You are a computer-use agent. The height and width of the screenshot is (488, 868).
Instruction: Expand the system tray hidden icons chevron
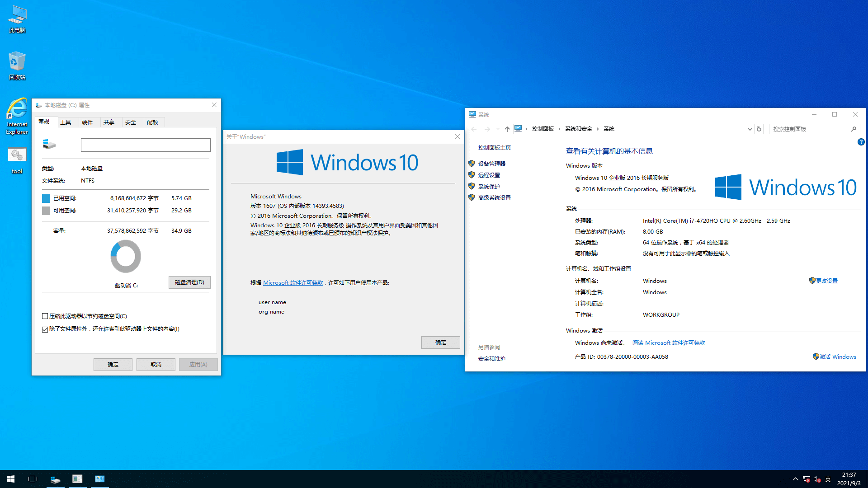(795, 479)
